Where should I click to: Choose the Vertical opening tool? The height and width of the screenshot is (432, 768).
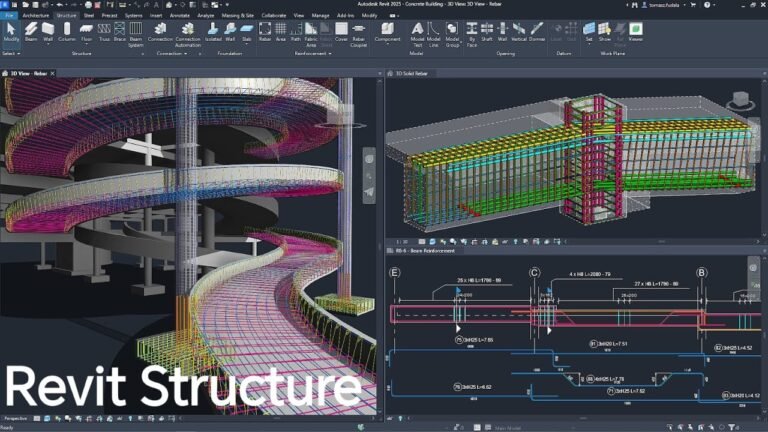519,32
